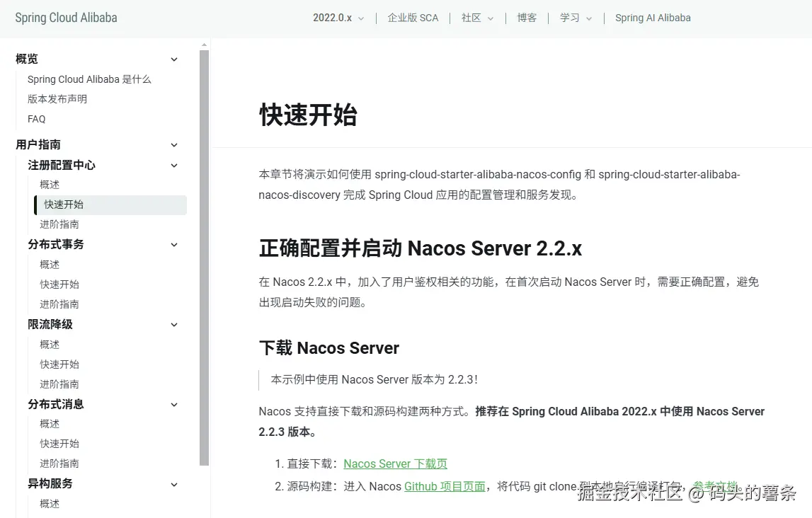This screenshot has height=518, width=812.
Task: Collapse the 用户指南 section chevron
Action: click(174, 145)
